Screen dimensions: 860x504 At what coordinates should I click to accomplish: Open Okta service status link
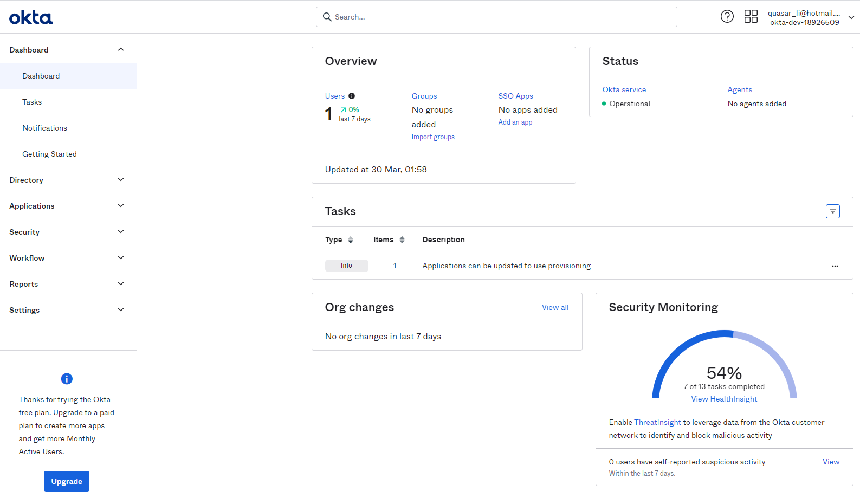(x=624, y=89)
